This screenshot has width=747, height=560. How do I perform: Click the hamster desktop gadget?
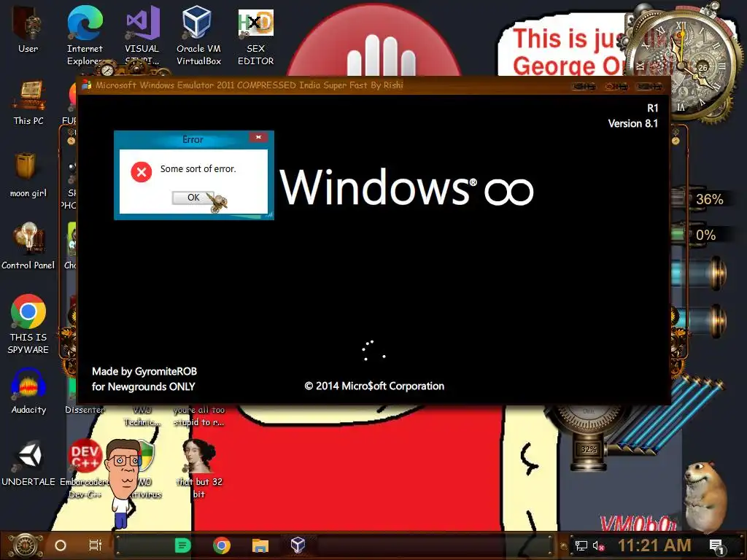(705, 497)
